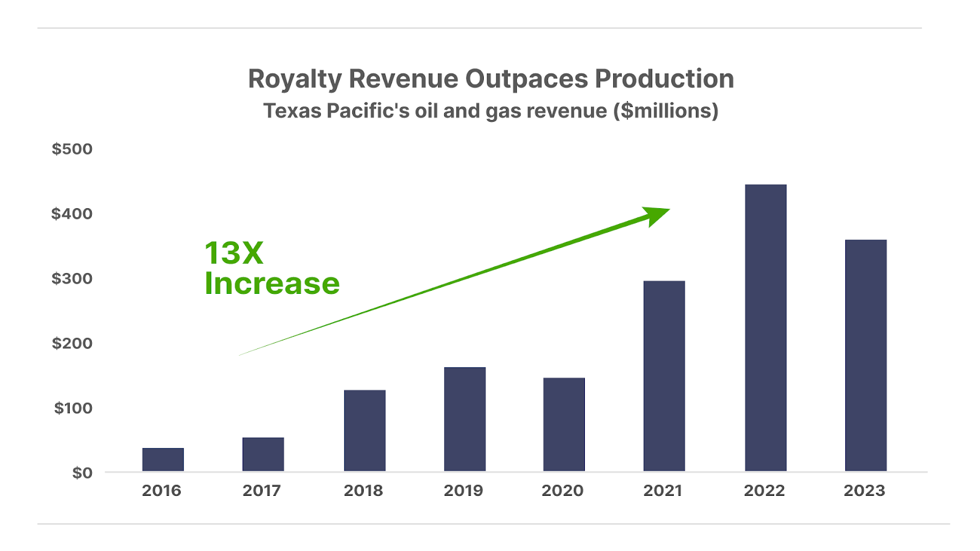
Task: Select the 2023 revenue bar
Action: (865, 356)
